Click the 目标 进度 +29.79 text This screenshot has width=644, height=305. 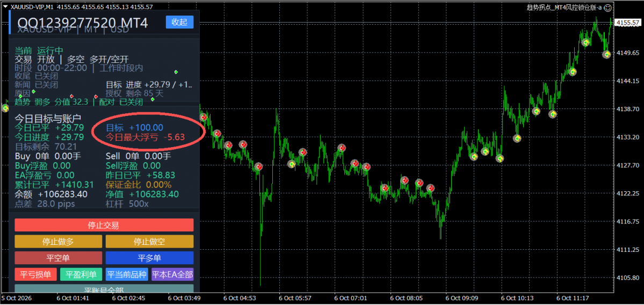coord(149,84)
